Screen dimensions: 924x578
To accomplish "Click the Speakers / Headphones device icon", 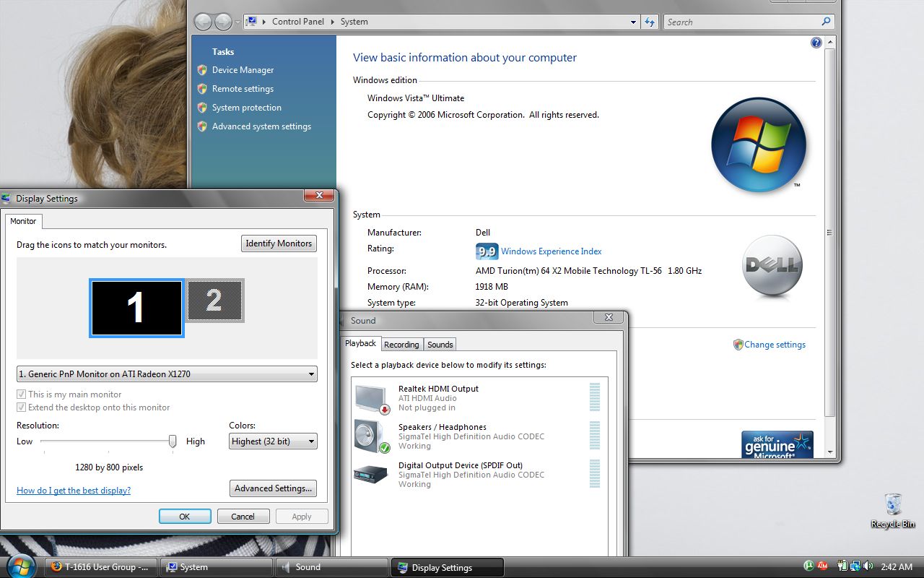I will (372, 436).
